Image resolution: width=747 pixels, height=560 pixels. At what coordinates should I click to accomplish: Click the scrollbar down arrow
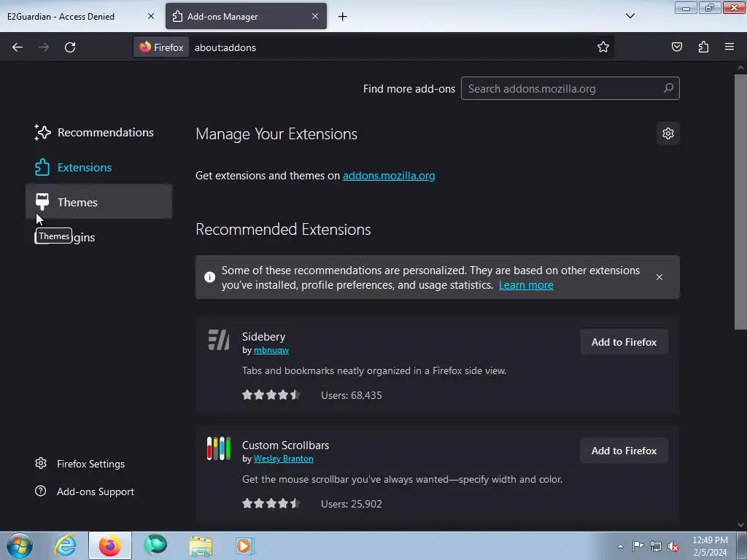(x=740, y=525)
